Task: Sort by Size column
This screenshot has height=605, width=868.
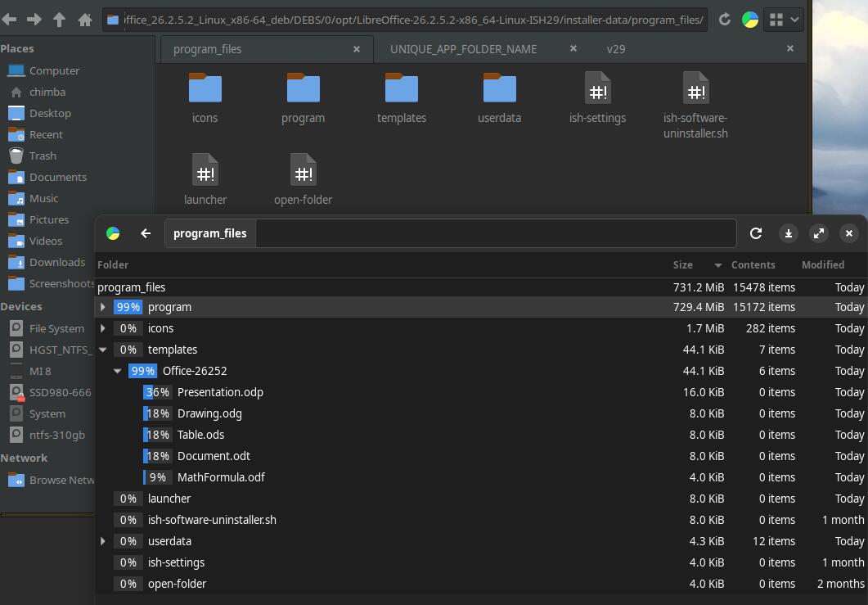Action: [682, 264]
